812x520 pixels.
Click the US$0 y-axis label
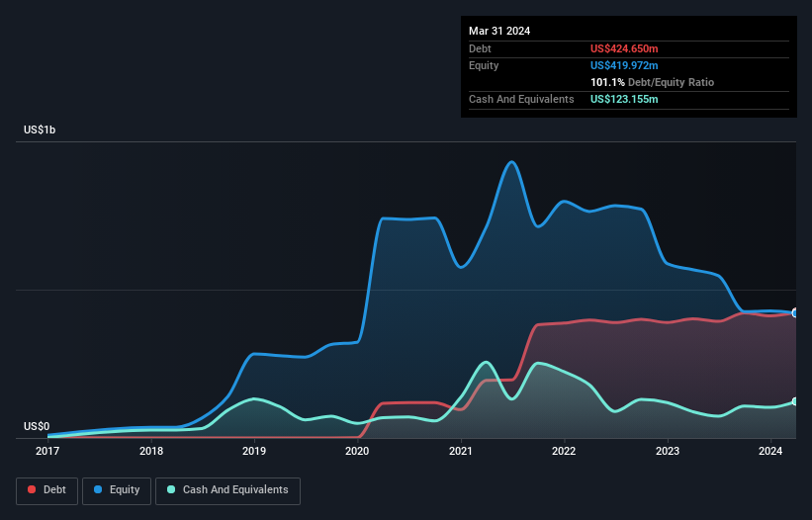pyautogui.click(x=37, y=426)
